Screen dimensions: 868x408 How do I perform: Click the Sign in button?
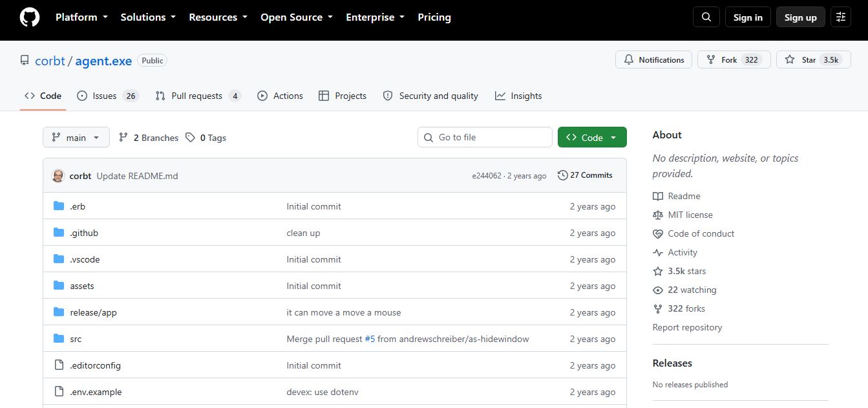coord(748,17)
